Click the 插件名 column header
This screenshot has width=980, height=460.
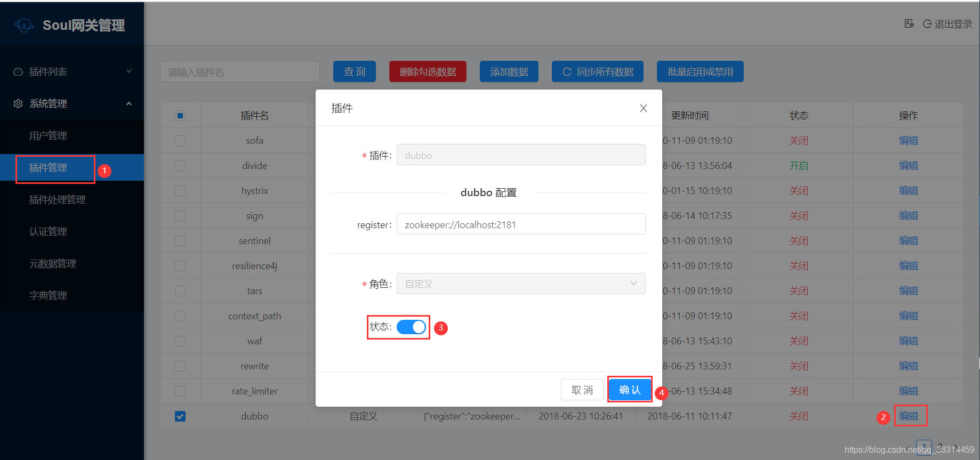(254, 116)
